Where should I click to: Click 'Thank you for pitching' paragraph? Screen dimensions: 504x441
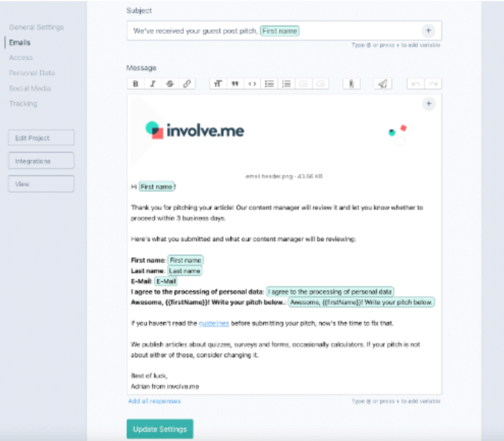tap(277, 213)
